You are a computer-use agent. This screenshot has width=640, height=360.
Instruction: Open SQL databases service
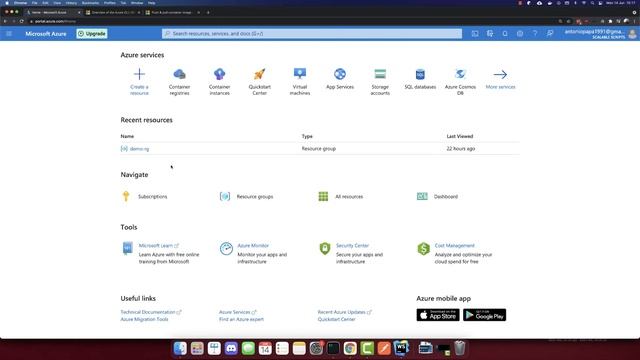pos(420,79)
